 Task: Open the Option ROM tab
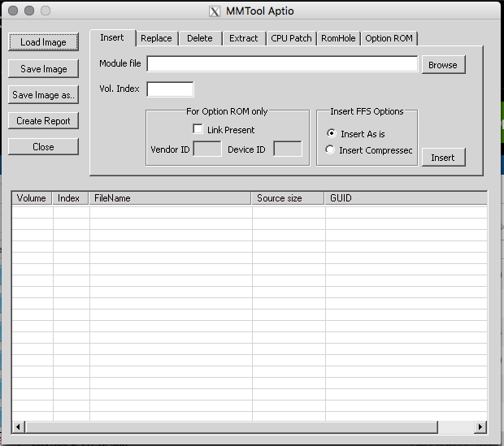coord(389,38)
